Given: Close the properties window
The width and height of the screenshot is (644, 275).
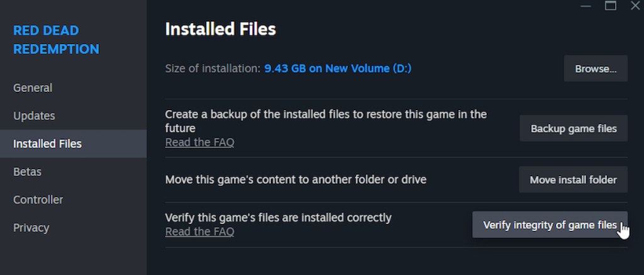Looking at the screenshot, I should coord(635,6).
